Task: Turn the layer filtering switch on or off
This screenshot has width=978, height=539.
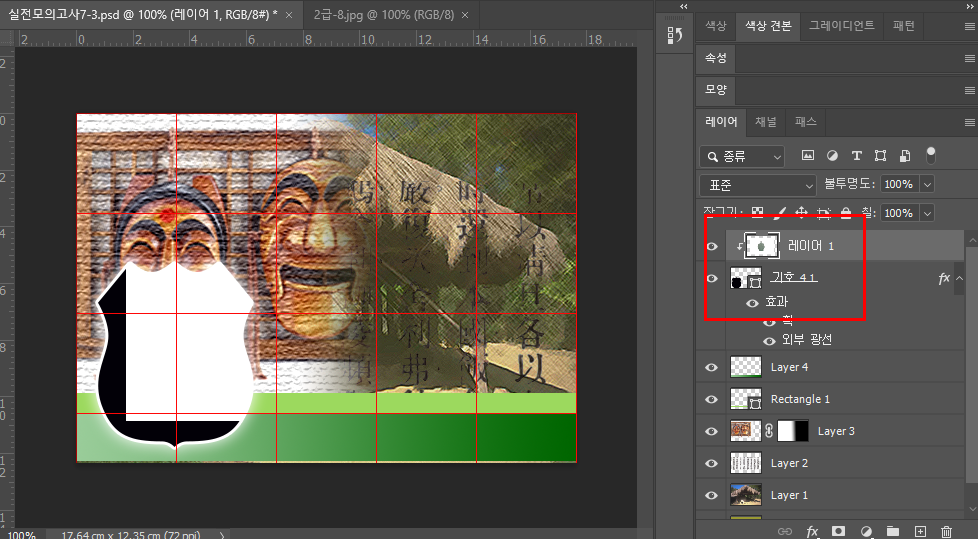Action: [931, 155]
